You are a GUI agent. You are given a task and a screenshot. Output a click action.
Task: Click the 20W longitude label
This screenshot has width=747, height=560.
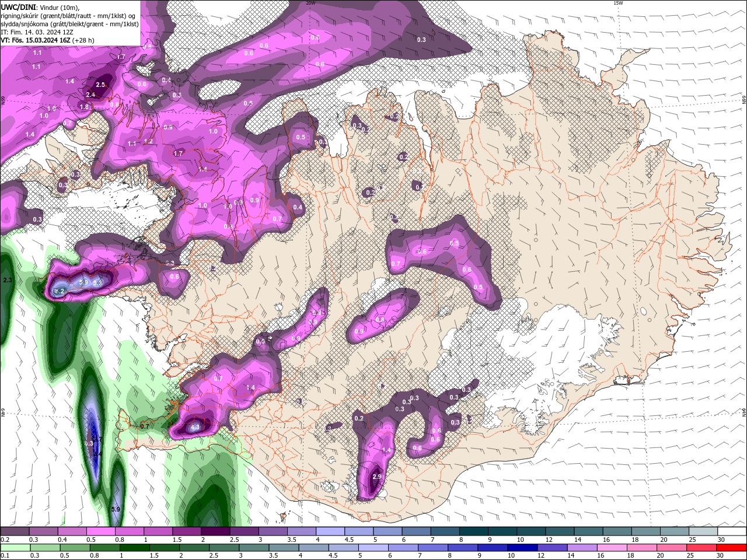[310, 3]
